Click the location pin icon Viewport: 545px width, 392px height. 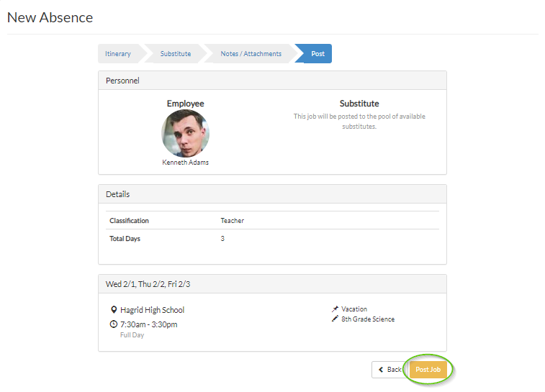[x=114, y=309]
